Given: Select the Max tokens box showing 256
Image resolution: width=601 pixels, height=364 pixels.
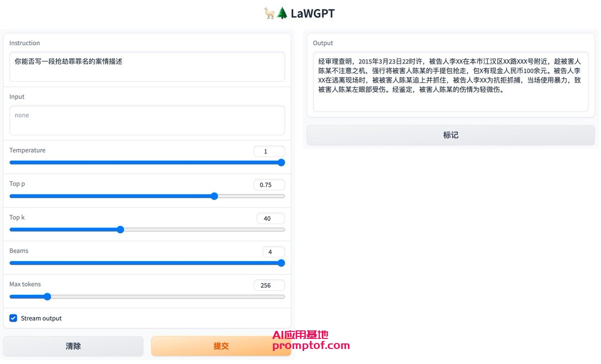Looking at the screenshot, I should point(269,285).
